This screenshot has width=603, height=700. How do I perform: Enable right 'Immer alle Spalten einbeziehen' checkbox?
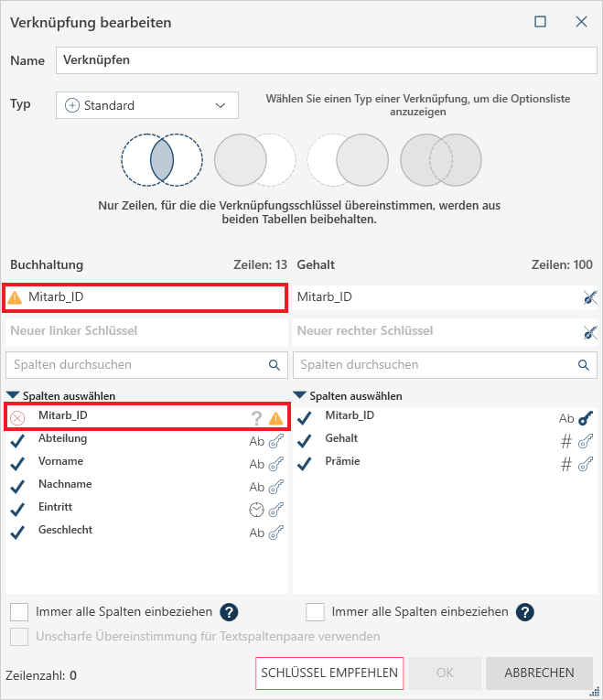tap(315, 612)
